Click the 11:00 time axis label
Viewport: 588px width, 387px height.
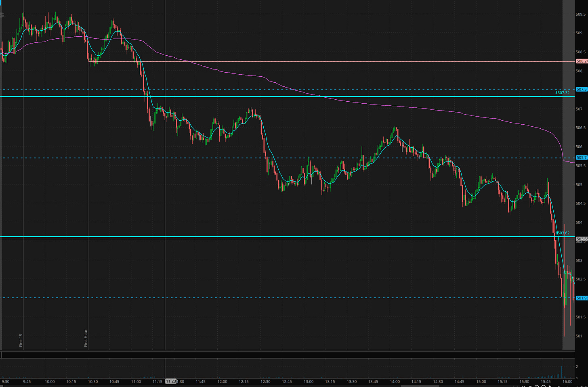(x=136, y=382)
